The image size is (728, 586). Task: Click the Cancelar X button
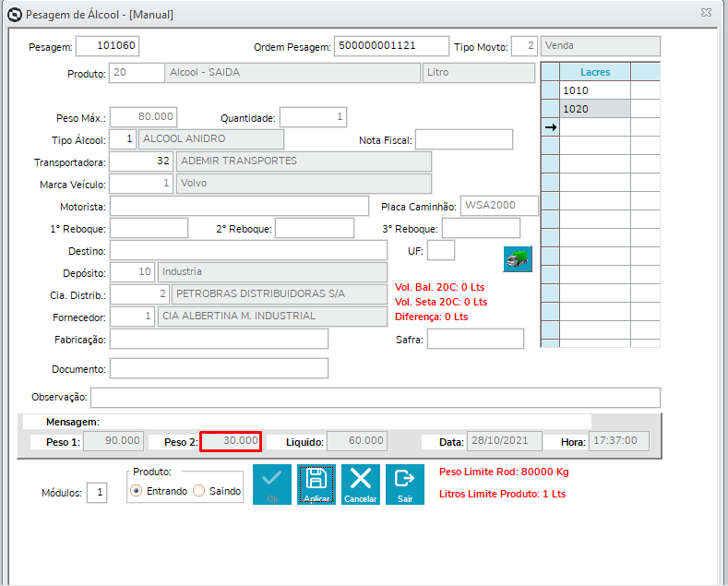click(360, 484)
